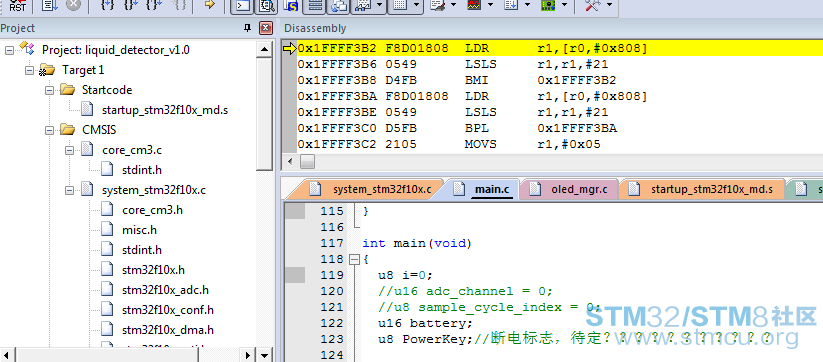Show next statement yellow arrow icon
The width and height of the screenshot is (823, 362).
[x=209, y=5]
